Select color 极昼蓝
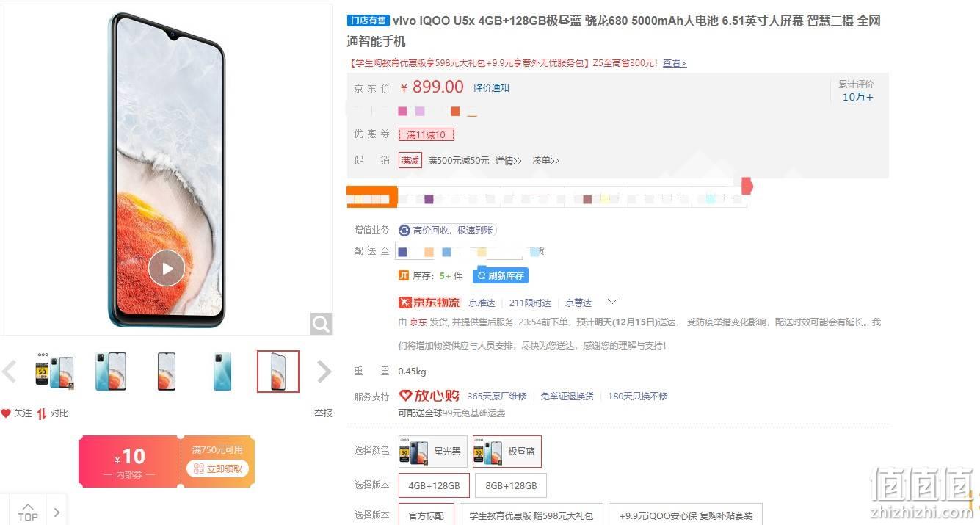980x525 pixels. (507, 452)
